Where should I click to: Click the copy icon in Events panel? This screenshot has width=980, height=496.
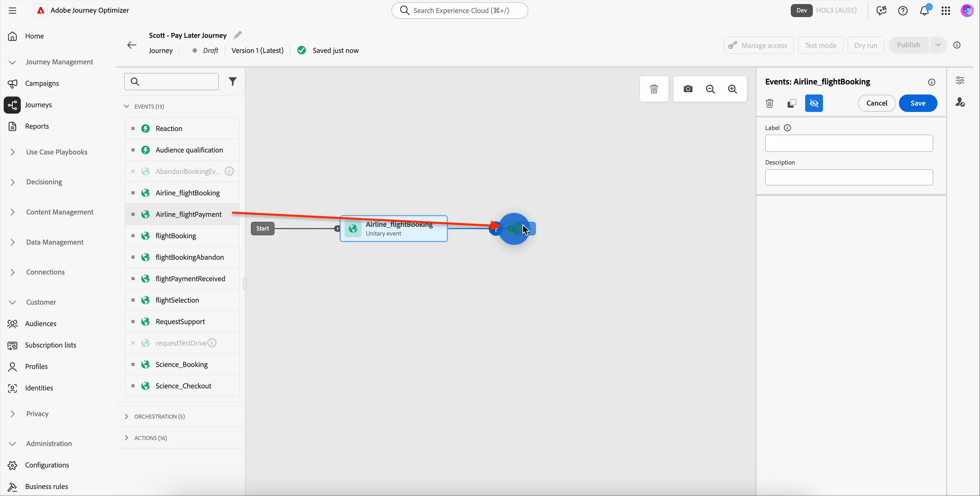pyautogui.click(x=792, y=103)
